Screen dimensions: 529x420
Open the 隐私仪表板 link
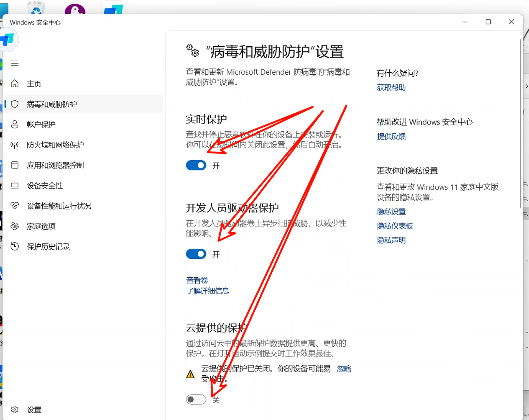tap(395, 226)
